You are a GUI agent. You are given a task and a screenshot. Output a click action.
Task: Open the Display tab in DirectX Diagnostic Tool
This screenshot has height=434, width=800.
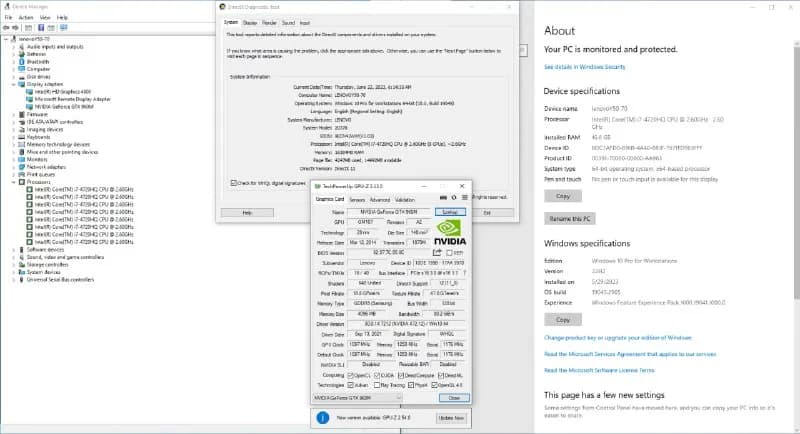(250, 23)
